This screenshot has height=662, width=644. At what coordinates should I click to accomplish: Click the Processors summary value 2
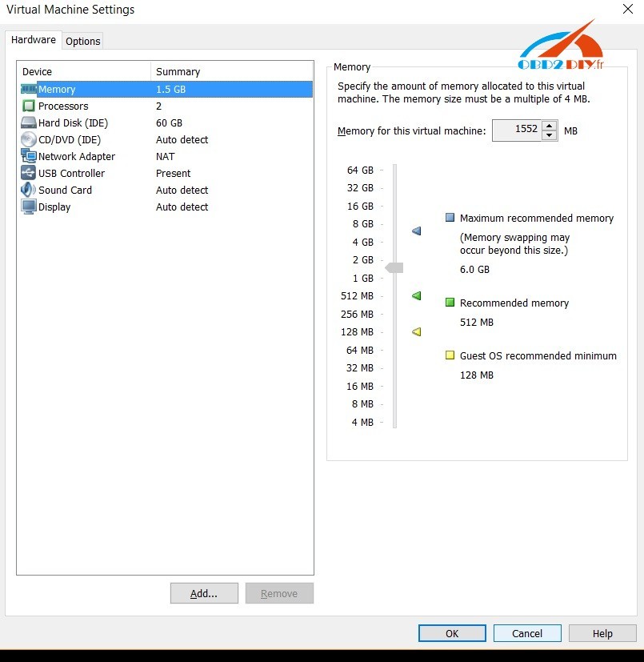tap(158, 106)
